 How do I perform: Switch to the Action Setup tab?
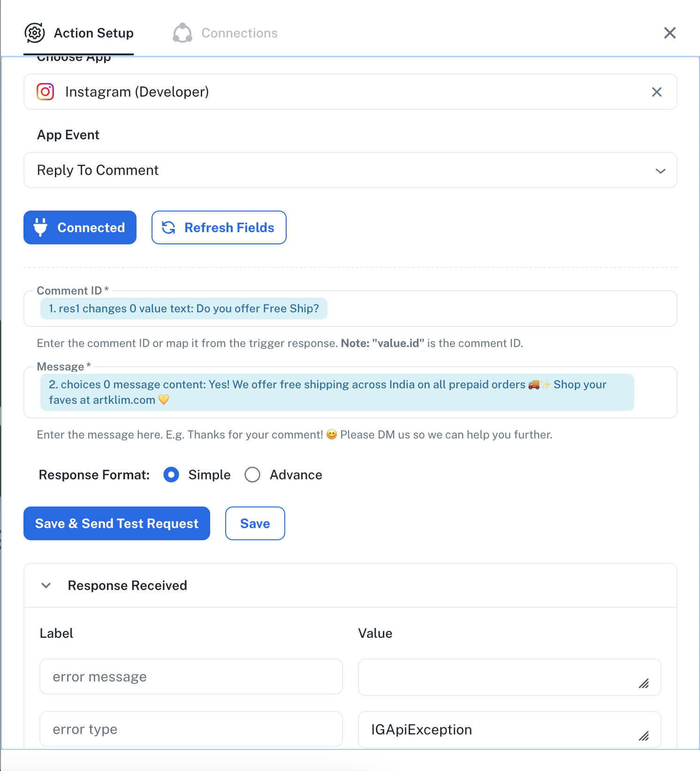pos(79,33)
